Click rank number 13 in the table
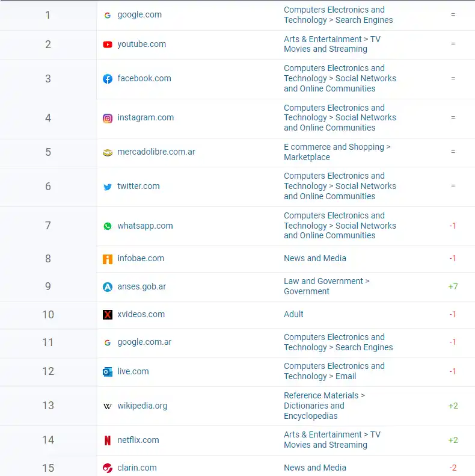 [x=48, y=406]
